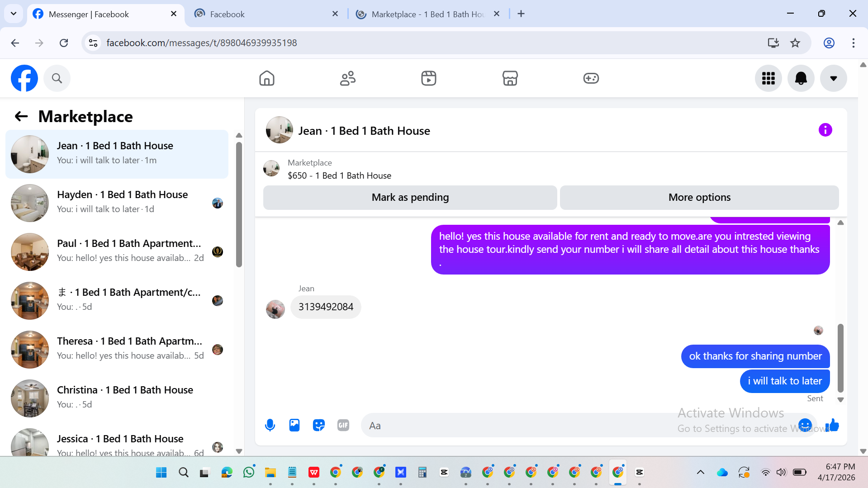Open the Facebook search icon
The width and height of the screenshot is (868, 488).
[x=57, y=78]
